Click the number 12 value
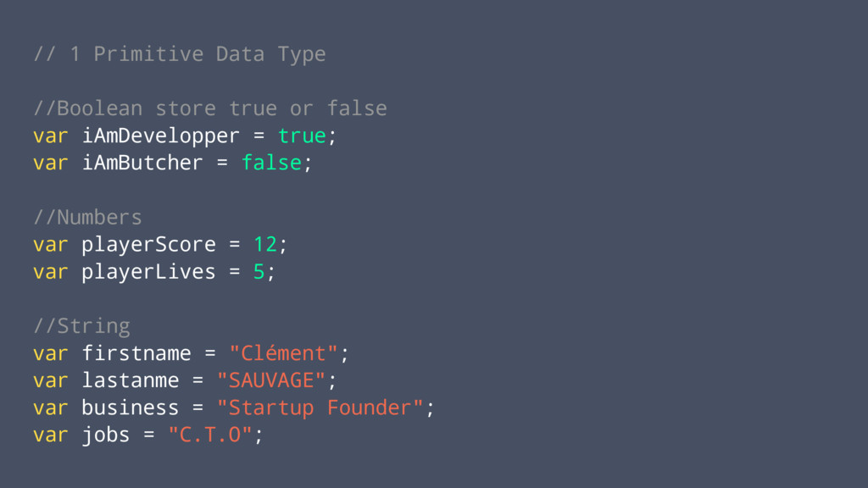Image resolution: width=868 pixels, height=488 pixels. click(265, 245)
